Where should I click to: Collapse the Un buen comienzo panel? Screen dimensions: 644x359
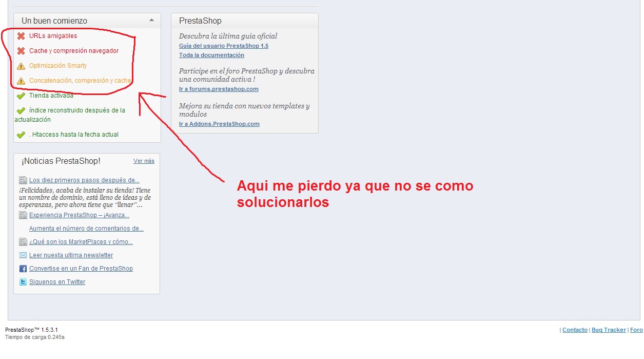click(x=151, y=21)
